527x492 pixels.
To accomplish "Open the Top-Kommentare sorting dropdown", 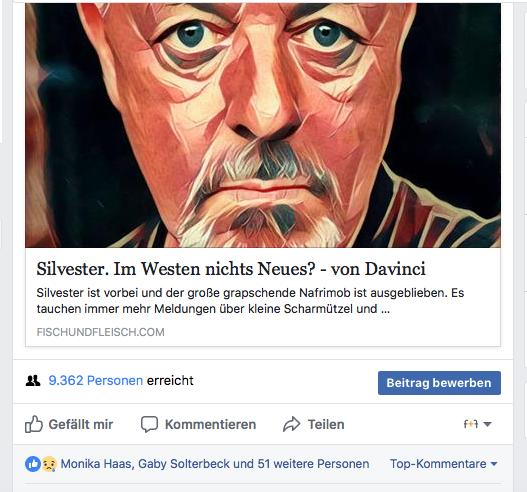I will (443, 464).
